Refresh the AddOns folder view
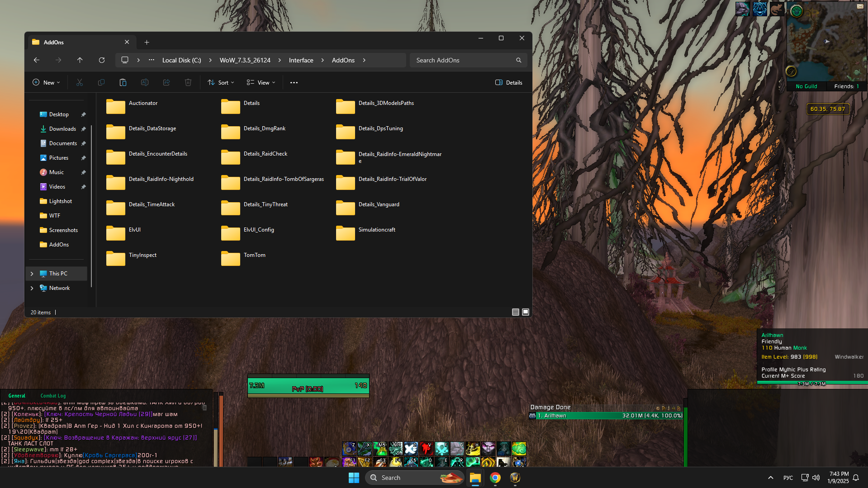868x488 pixels. tap(102, 60)
